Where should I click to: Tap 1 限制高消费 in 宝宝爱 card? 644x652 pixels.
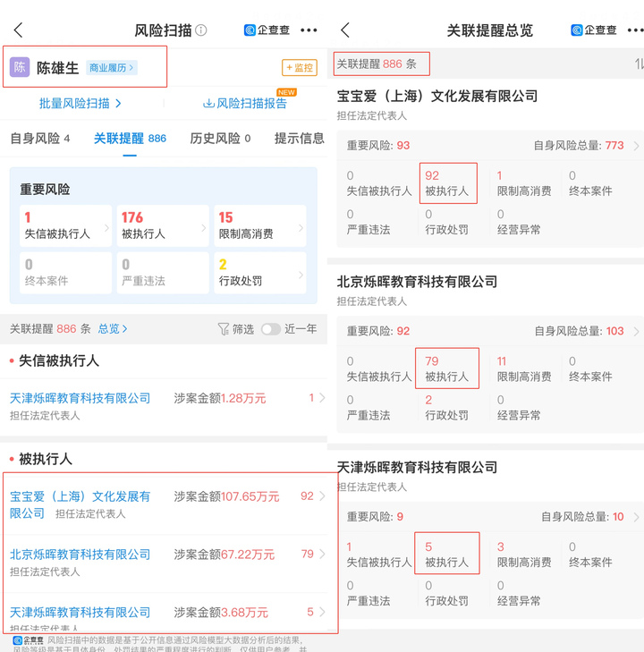click(524, 183)
